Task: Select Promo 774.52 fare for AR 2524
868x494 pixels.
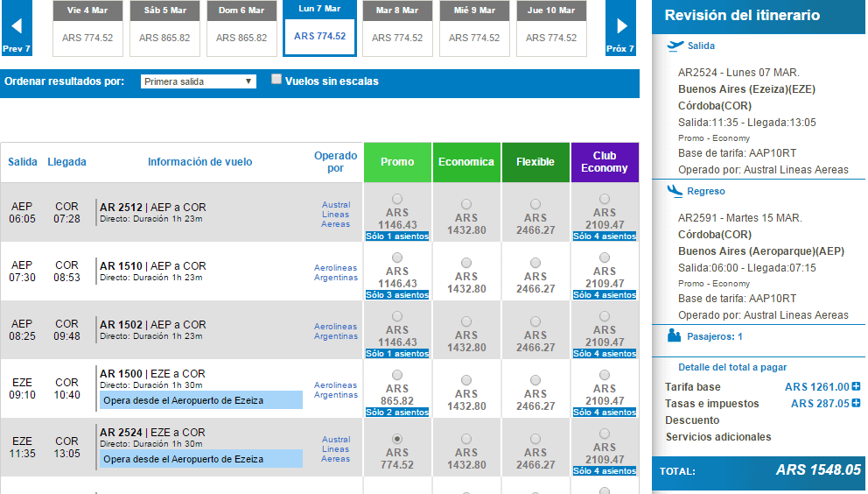Action: (397, 439)
